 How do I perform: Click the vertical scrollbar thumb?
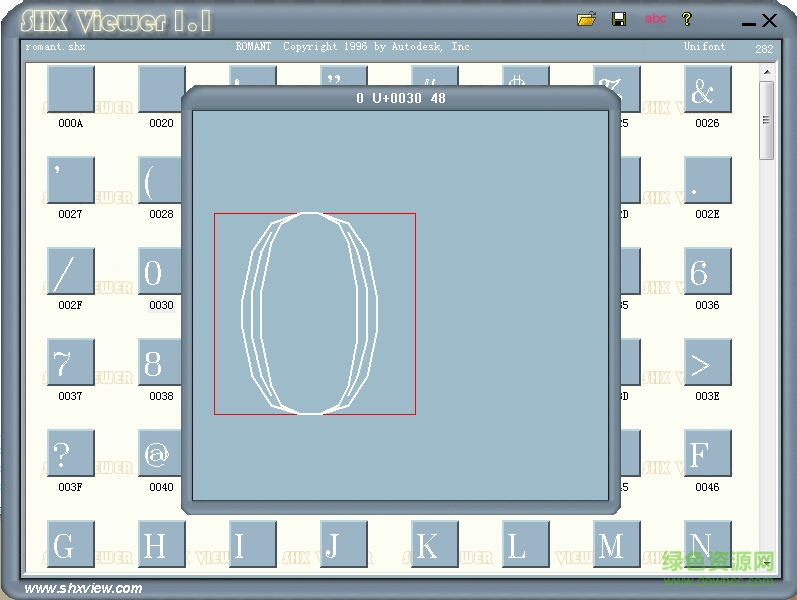766,120
